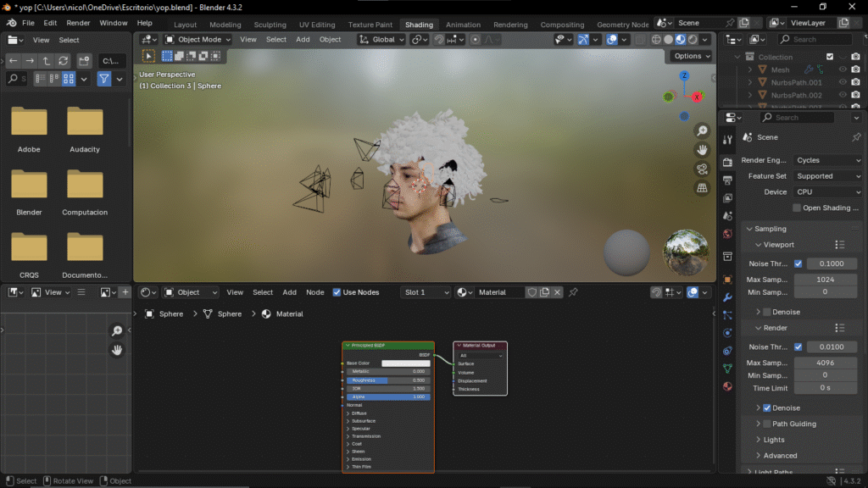Open the Adobe folder in file browser

pyautogui.click(x=29, y=122)
